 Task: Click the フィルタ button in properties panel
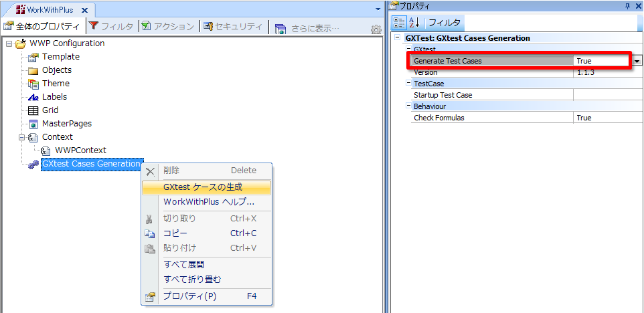click(x=445, y=23)
